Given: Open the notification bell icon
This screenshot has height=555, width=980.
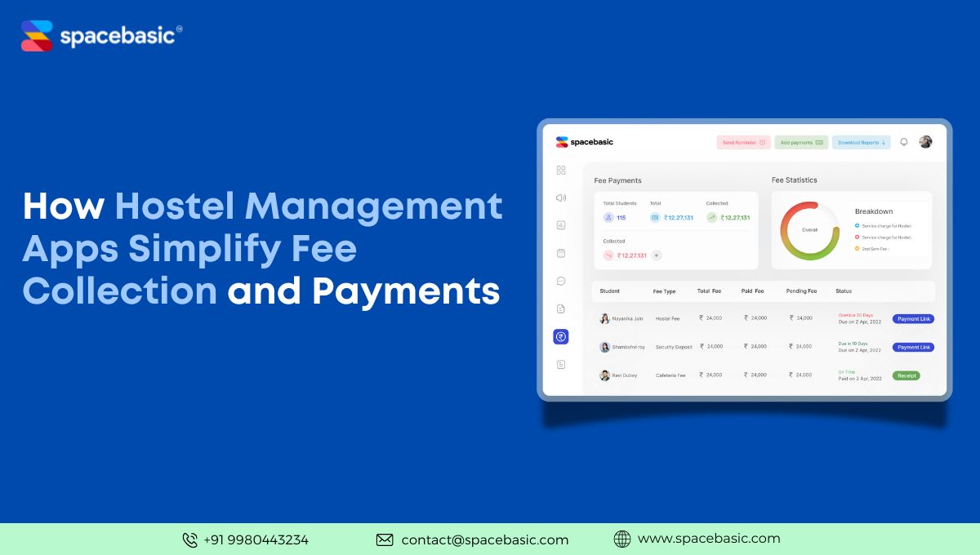Looking at the screenshot, I should point(904,142).
